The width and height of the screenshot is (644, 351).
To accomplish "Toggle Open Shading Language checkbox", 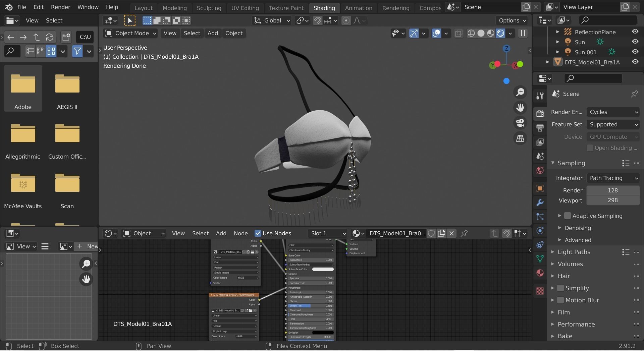I will (590, 148).
